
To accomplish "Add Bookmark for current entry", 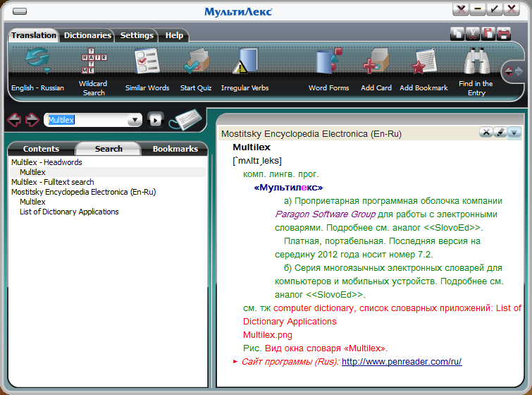I will (423, 61).
